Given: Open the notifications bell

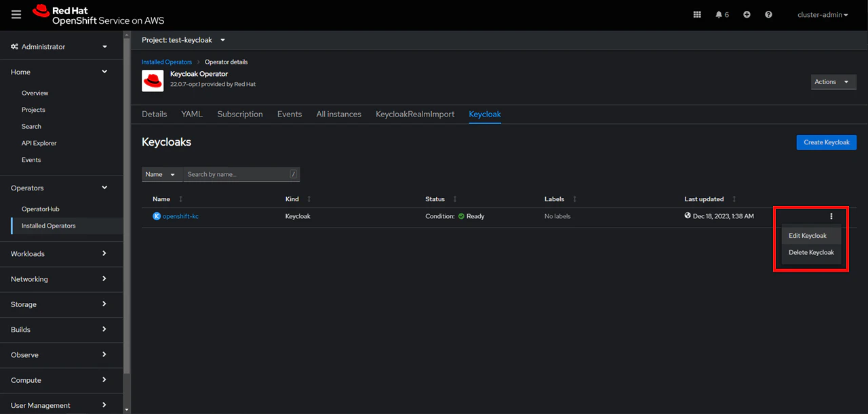Looking at the screenshot, I should pos(722,14).
